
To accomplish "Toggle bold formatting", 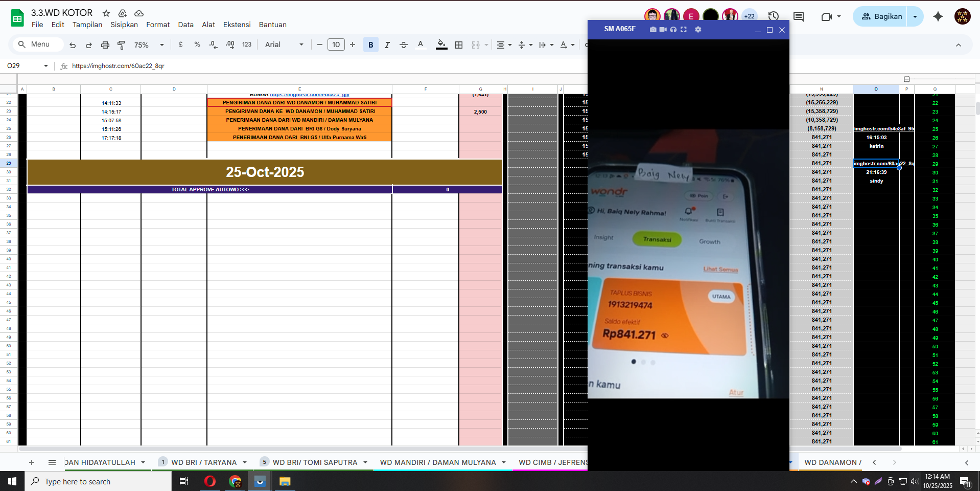I will [371, 45].
